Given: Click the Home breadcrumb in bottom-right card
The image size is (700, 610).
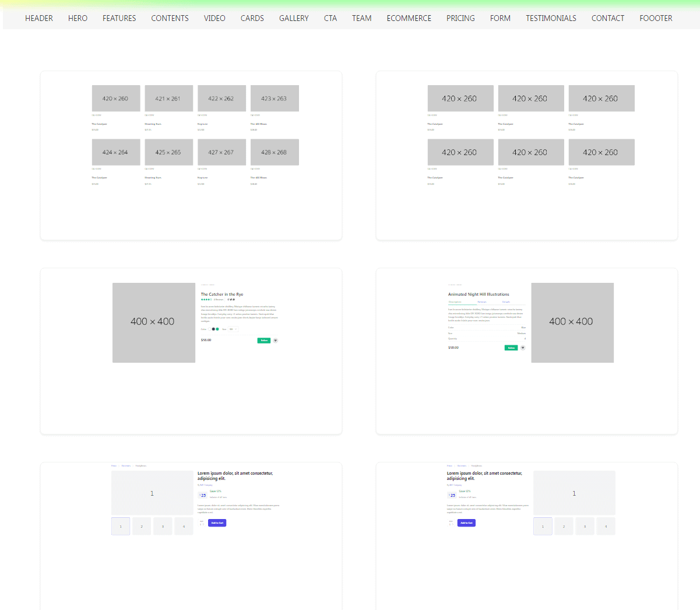Looking at the screenshot, I should click(449, 466).
